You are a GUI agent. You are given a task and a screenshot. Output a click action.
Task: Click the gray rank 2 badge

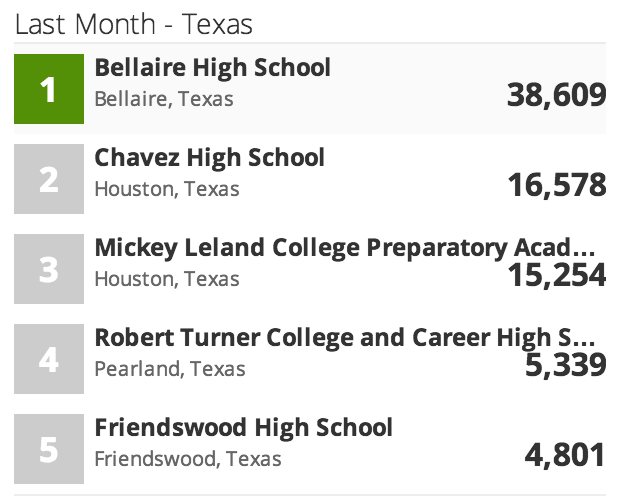(49, 179)
